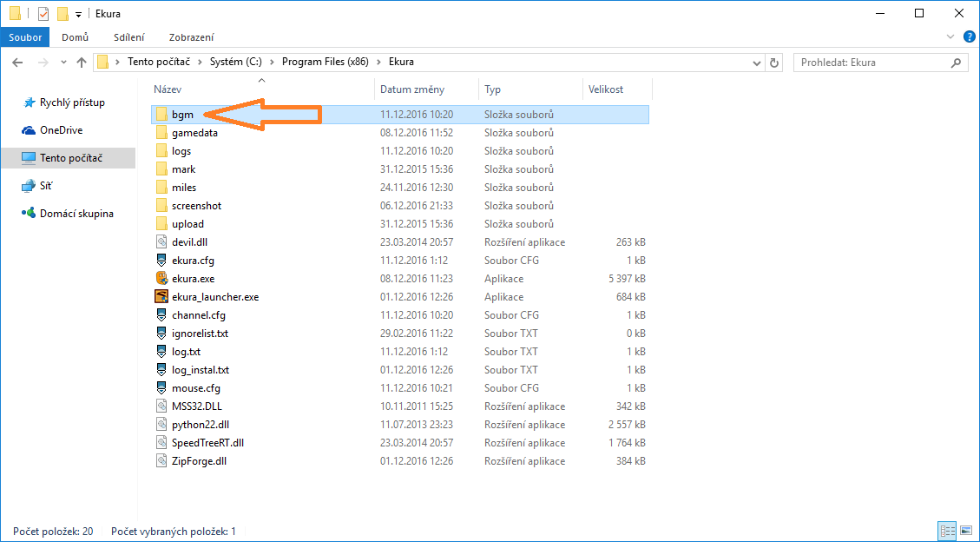Sort files by Datum změny column
This screenshot has height=542, width=980.
[412, 89]
